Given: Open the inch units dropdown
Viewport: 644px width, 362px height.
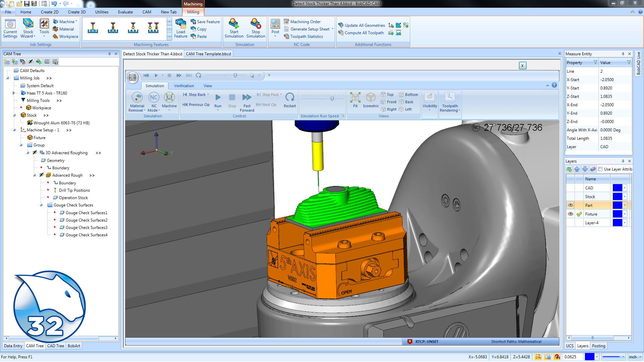Looking at the screenshot, I should click(640, 357).
